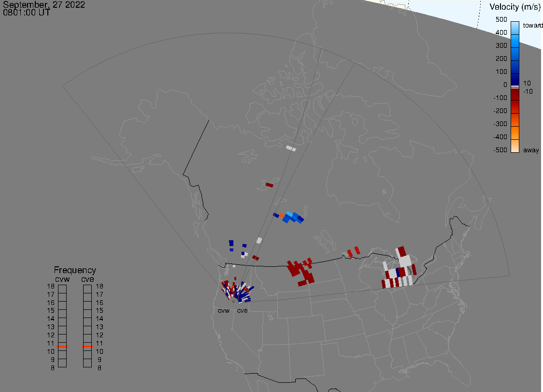Click the 400 velocity scale label
The height and width of the screenshot is (392, 543).
click(x=501, y=32)
